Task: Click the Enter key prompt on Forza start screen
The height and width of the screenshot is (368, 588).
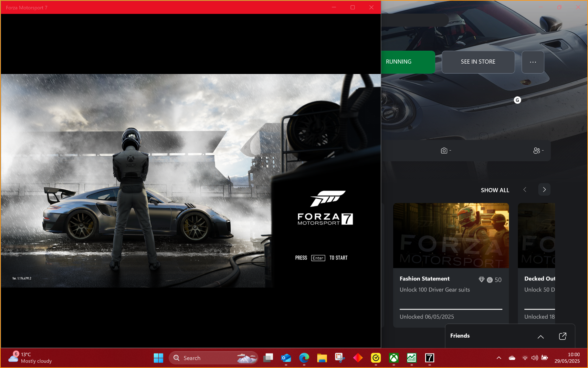Action: [x=318, y=258]
